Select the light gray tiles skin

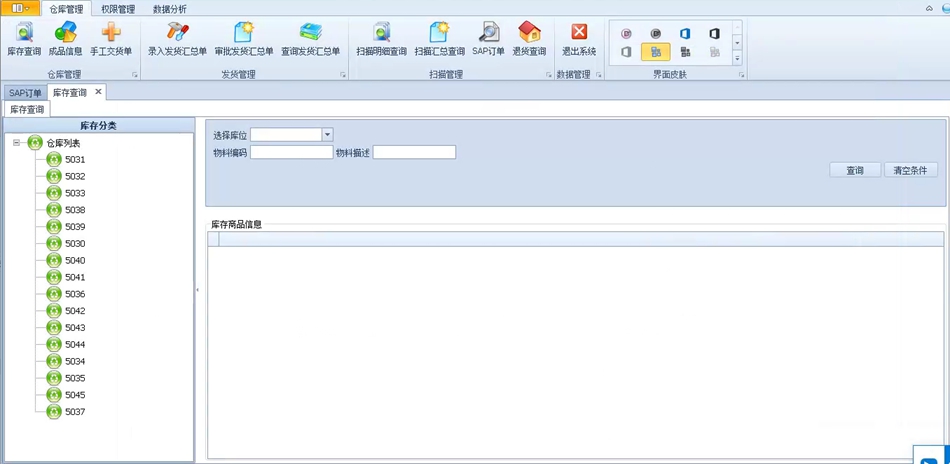tap(714, 52)
